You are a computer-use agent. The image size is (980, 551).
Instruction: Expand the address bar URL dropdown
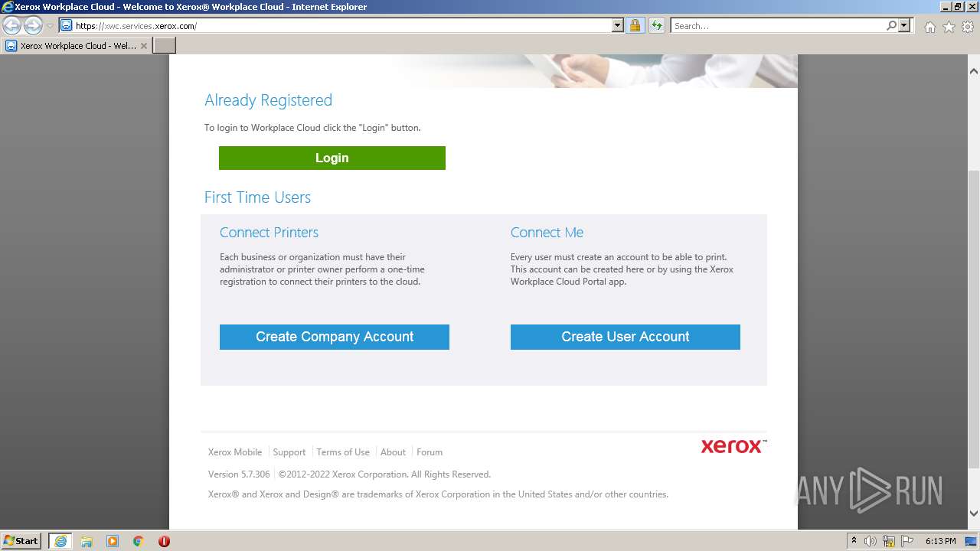(618, 26)
